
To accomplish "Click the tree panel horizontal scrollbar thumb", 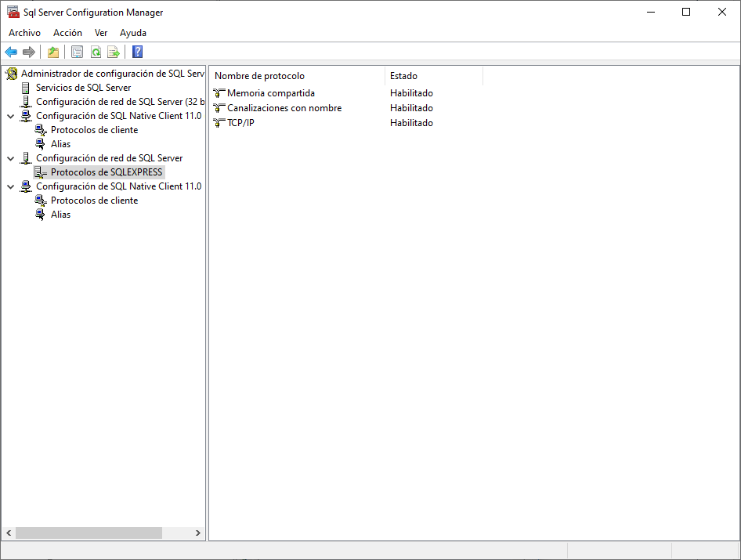I will click(x=88, y=533).
